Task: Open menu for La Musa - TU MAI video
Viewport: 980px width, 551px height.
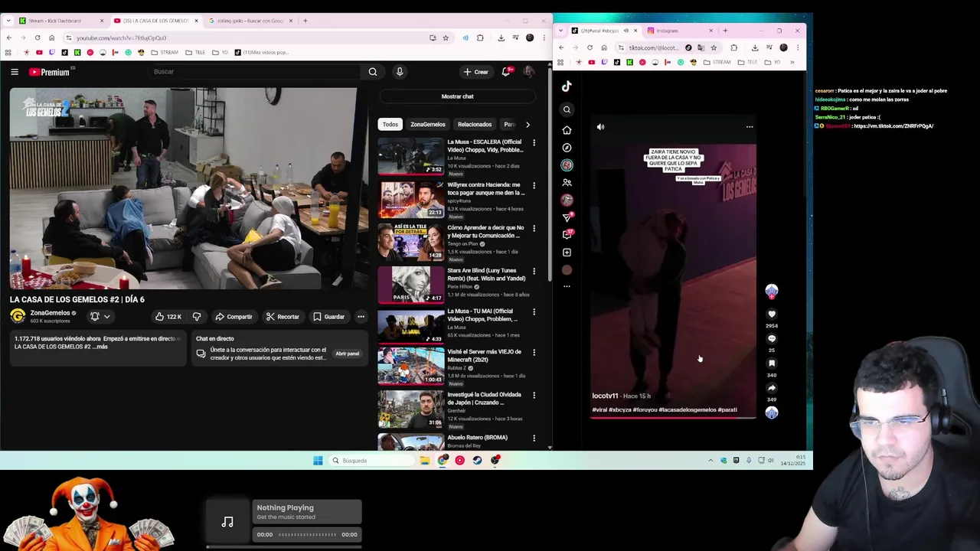Action: (x=534, y=312)
